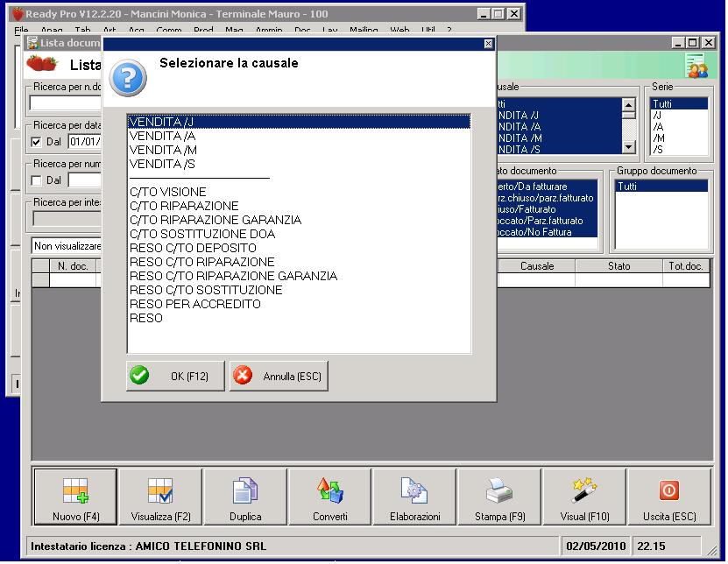Viewport: 728px width, 564px height.
Task: Select C/TO RIPARAZIONE GARANZIA causale
Action: tap(299, 220)
